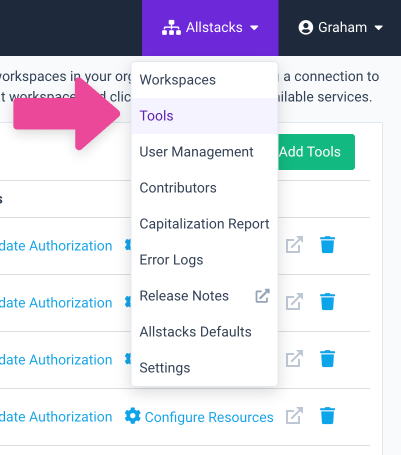Choose Tools in the dropdown menu

click(x=204, y=116)
